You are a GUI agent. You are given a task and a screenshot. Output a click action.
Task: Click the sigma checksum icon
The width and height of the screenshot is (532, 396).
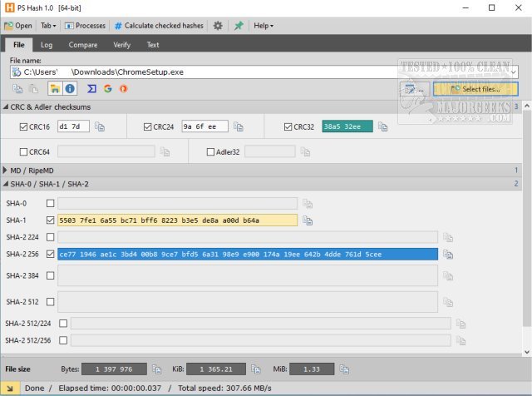[91, 89]
